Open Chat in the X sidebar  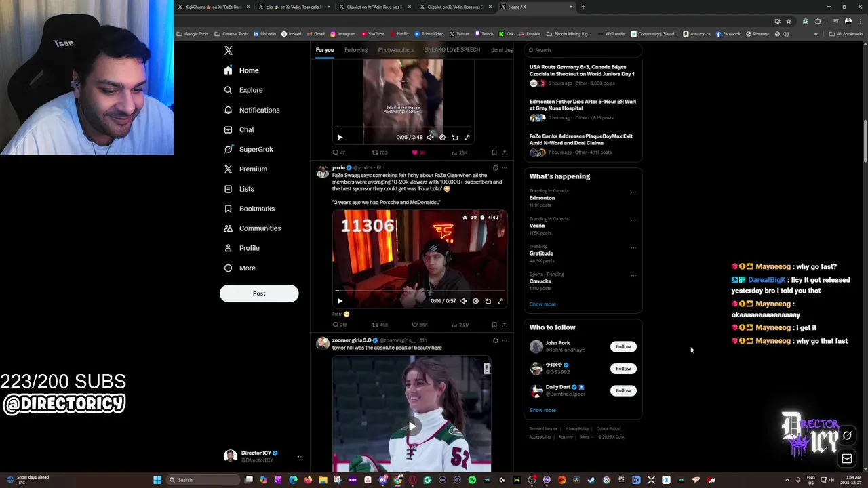tap(239, 129)
